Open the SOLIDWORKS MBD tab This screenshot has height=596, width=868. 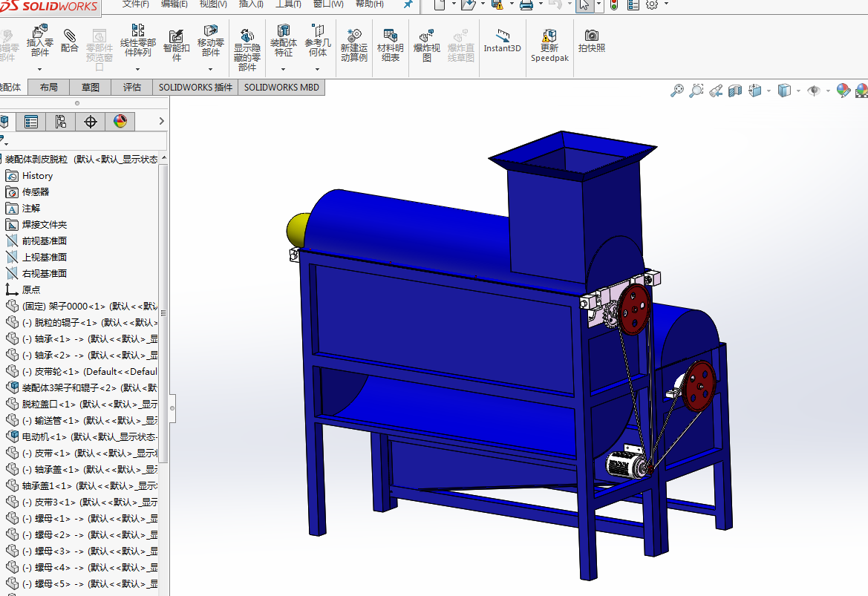(281, 87)
